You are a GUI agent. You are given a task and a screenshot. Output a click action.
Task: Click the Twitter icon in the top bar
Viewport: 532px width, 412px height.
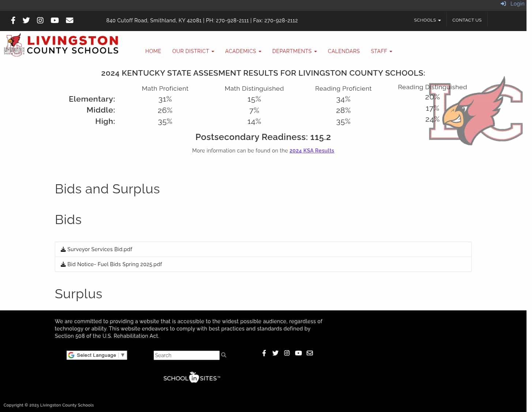[26, 20]
